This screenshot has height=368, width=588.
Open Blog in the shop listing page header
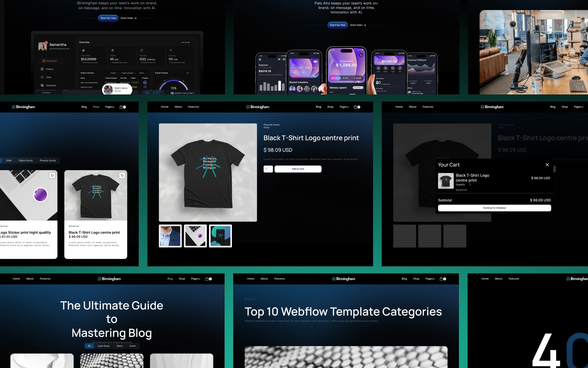pos(84,107)
